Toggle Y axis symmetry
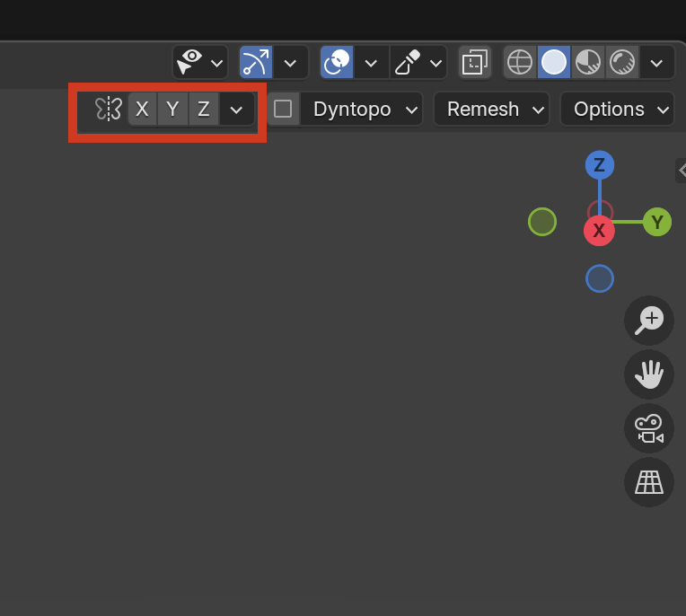The width and height of the screenshot is (686, 616). click(x=172, y=110)
